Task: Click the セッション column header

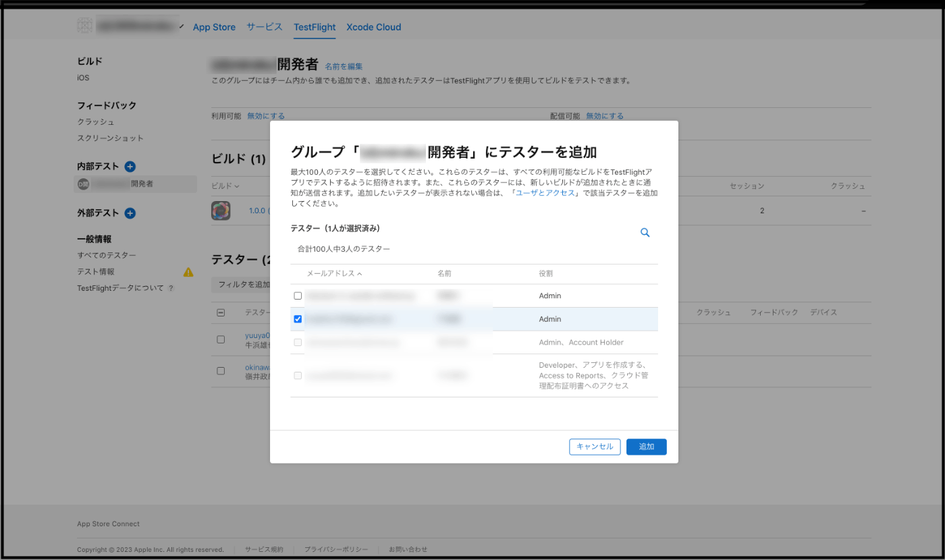Action: [747, 186]
